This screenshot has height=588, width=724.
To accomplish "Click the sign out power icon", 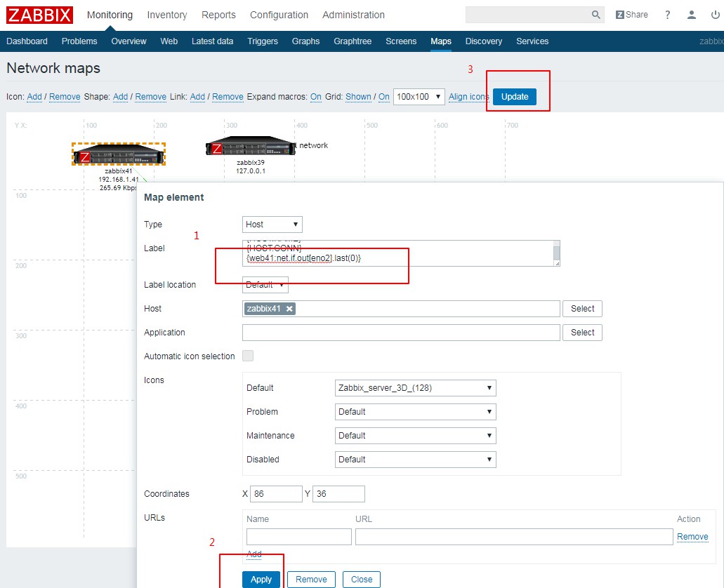I will pos(716,15).
